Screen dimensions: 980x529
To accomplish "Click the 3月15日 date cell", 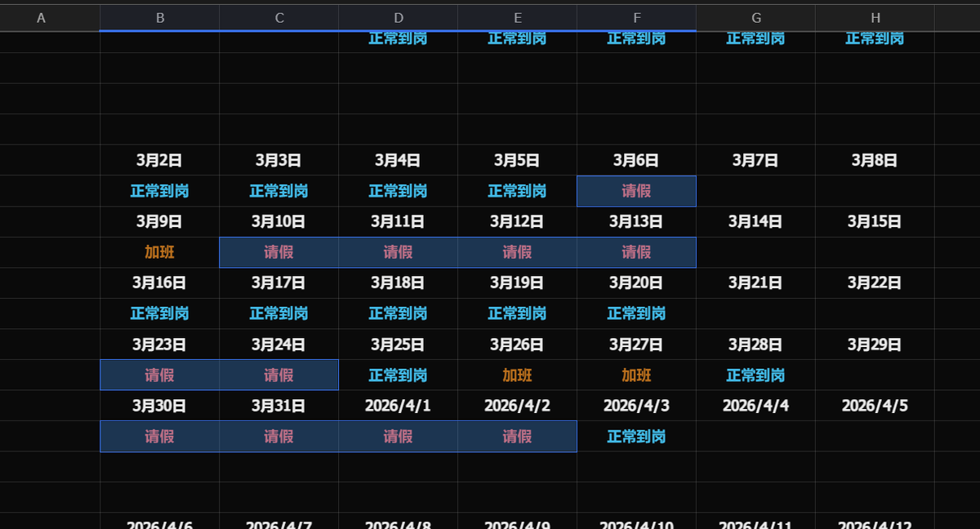I will (x=875, y=221).
